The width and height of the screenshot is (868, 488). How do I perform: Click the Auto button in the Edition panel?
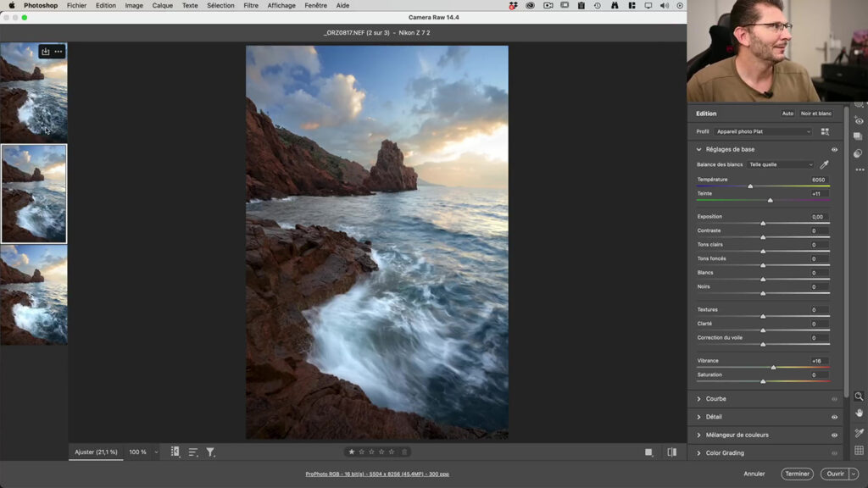tap(787, 114)
